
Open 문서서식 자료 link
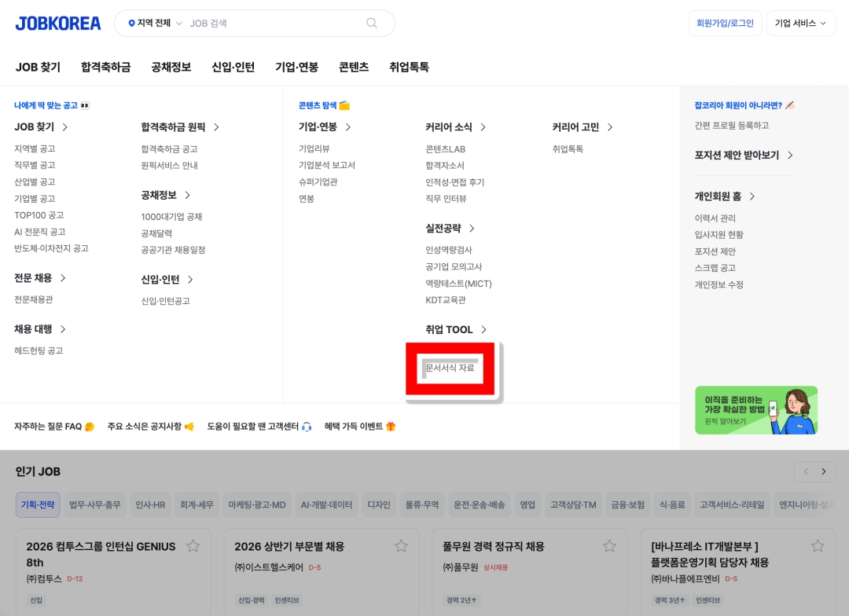(450, 368)
